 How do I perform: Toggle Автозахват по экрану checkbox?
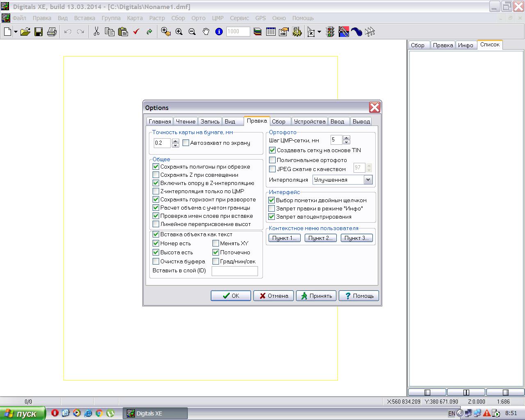186,143
